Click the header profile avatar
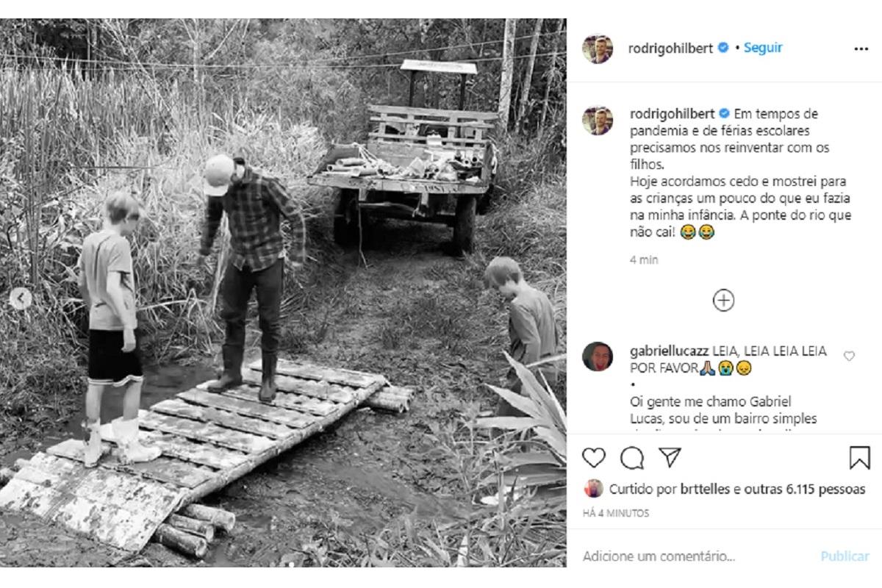882x588 pixels. click(598, 49)
